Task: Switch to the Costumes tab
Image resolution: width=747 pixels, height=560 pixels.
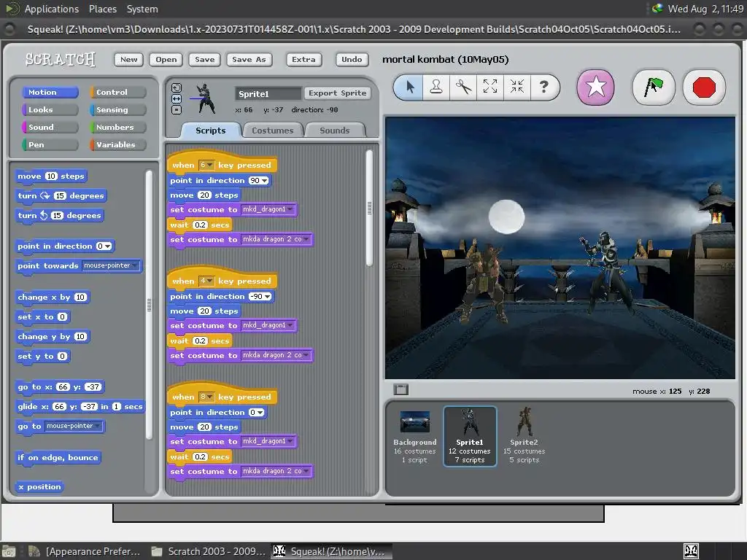Action: pos(273,131)
